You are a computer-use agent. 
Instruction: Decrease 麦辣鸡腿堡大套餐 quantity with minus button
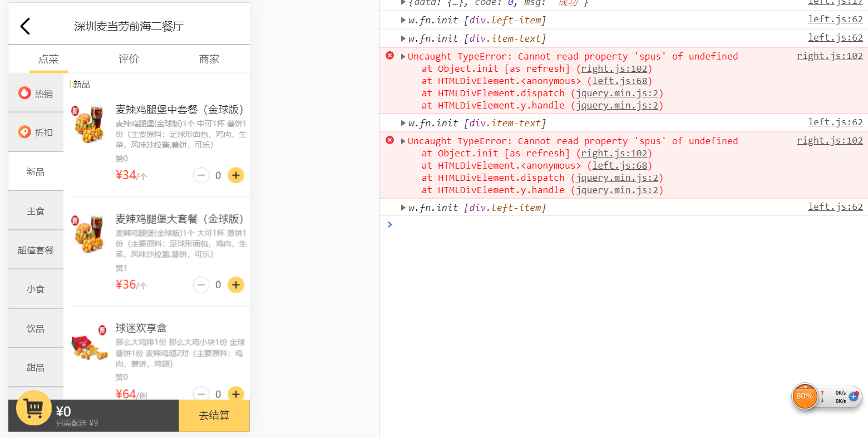(201, 285)
